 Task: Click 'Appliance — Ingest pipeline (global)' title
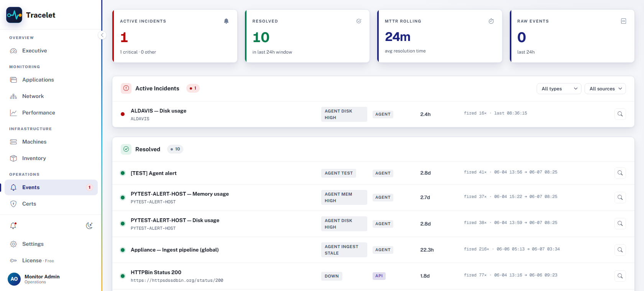[x=175, y=250]
